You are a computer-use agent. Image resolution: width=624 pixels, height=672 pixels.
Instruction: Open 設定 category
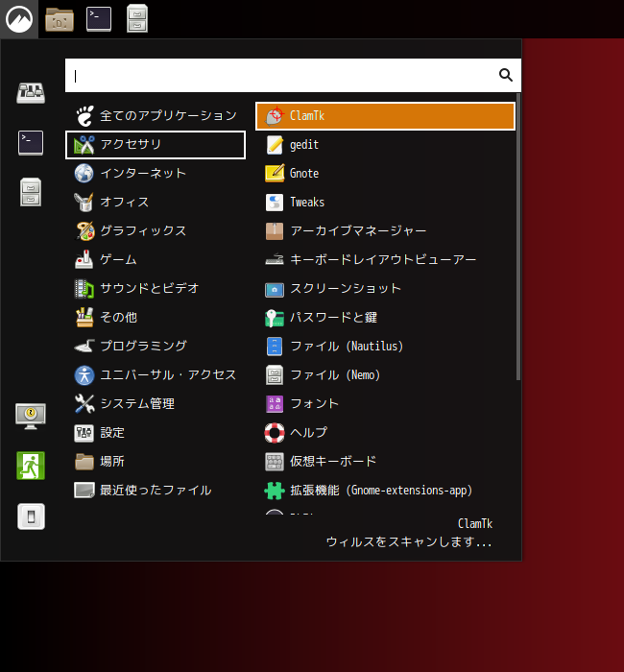156,433
